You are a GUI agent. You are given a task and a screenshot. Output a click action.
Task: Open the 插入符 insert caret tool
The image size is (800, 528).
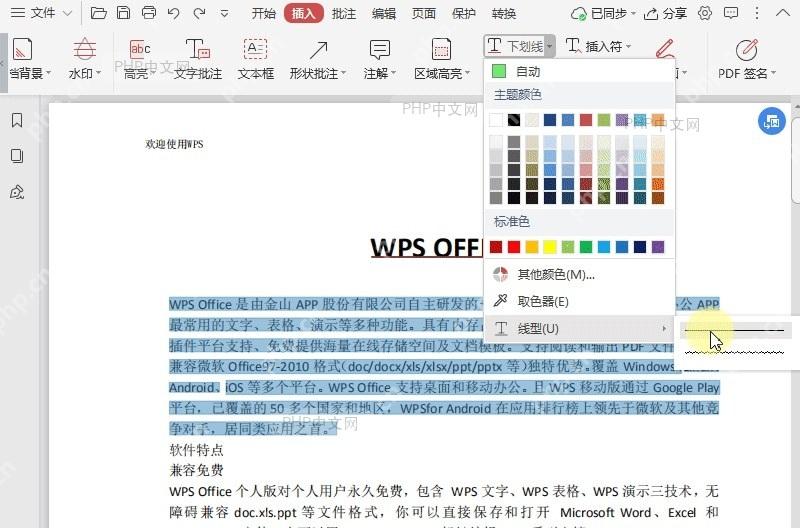coord(598,46)
